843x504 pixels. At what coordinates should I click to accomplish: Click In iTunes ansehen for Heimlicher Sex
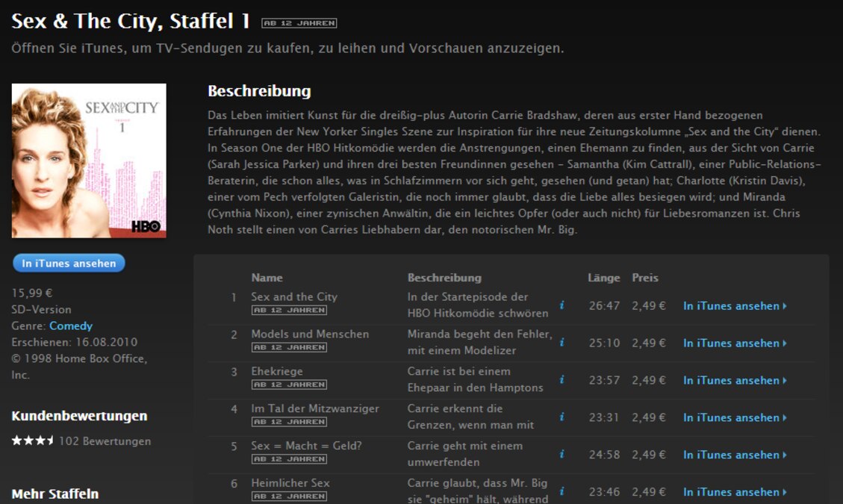coord(735,492)
